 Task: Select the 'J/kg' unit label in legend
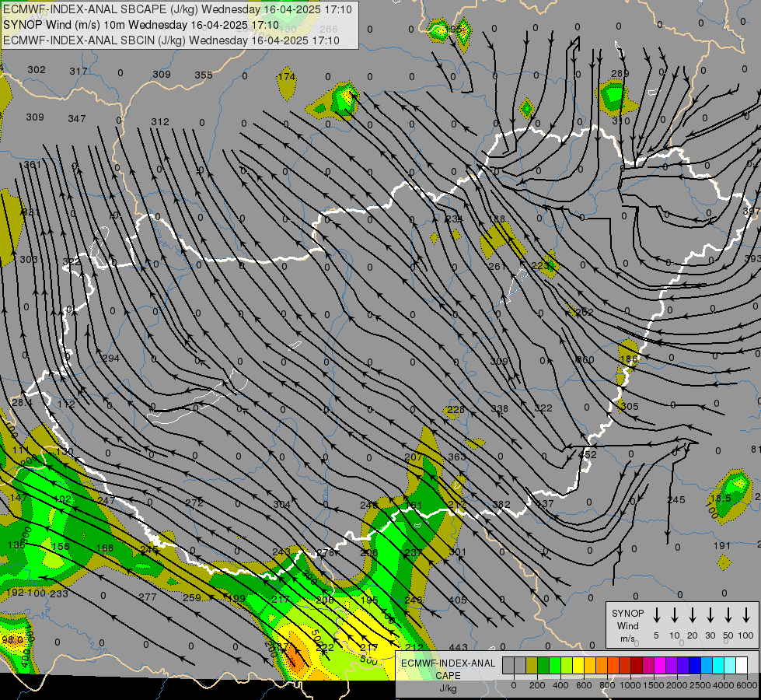(448, 688)
